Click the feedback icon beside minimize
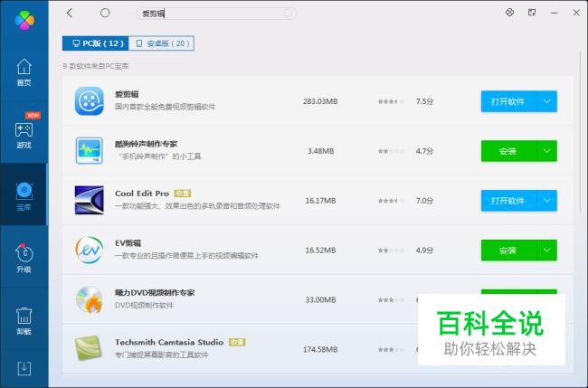Viewport: 588px width, 388px height. tap(532, 13)
